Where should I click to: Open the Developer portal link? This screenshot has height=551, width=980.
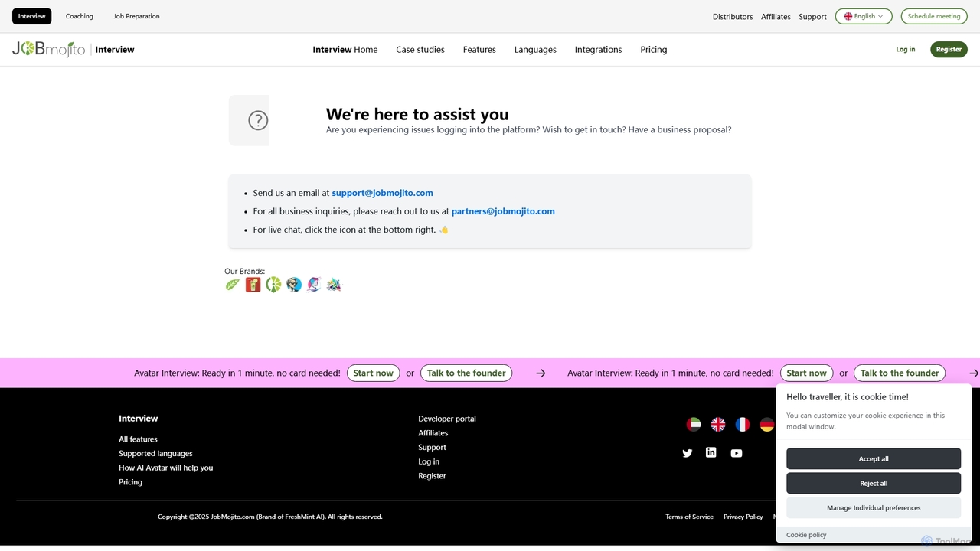click(x=447, y=419)
